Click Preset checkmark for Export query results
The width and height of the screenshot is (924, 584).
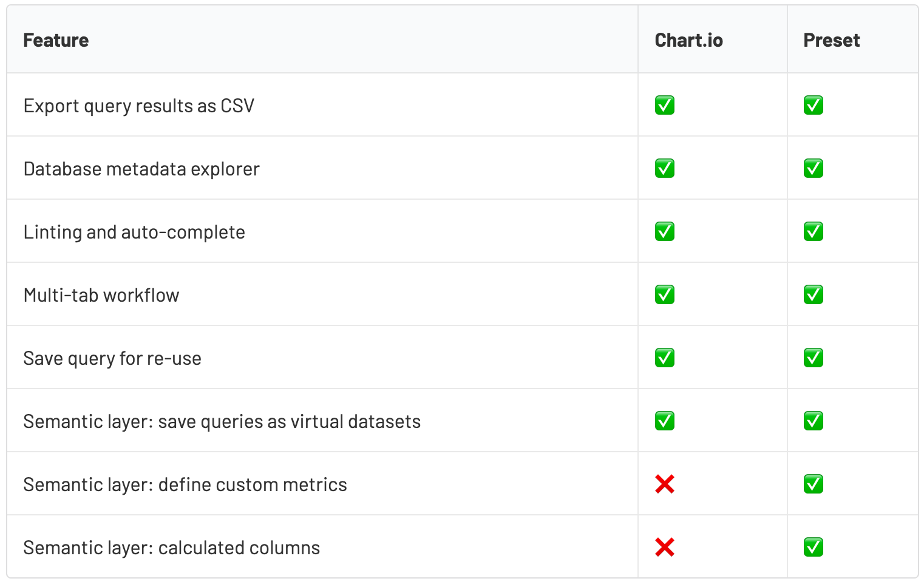(814, 106)
